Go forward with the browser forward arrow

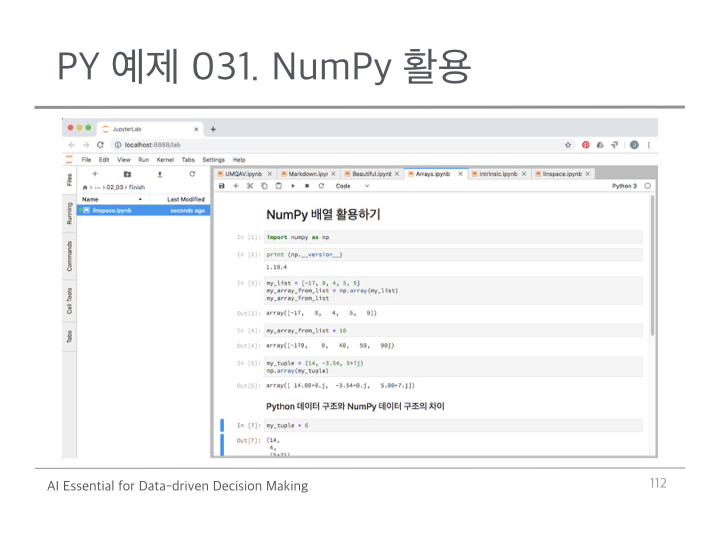point(86,145)
